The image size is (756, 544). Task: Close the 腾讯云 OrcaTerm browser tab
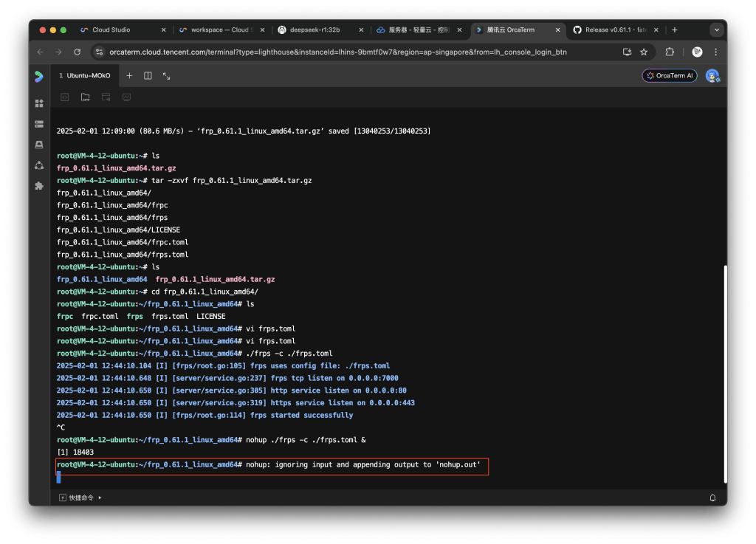tap(558, 30)
